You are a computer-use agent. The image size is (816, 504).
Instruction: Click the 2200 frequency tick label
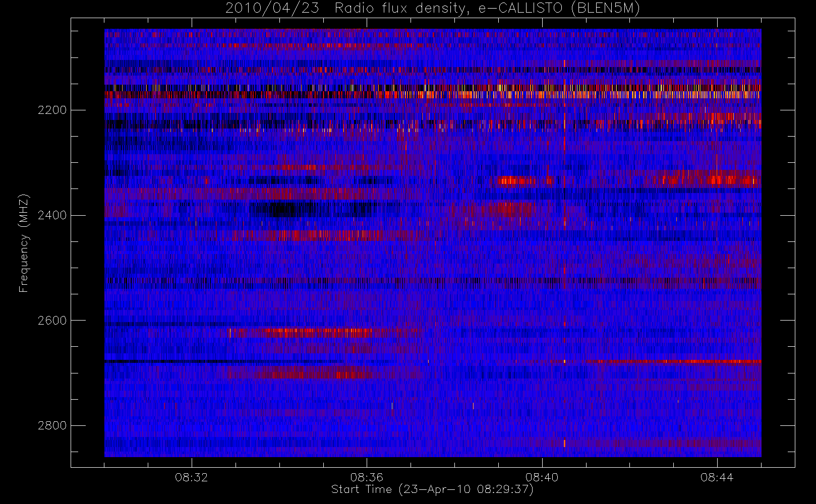tap(52, 110)
